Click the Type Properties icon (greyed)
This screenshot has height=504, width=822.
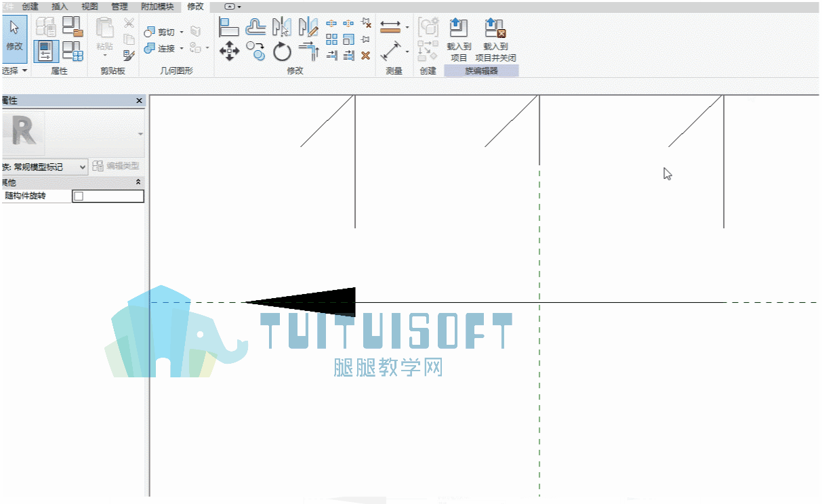[46, 26]
